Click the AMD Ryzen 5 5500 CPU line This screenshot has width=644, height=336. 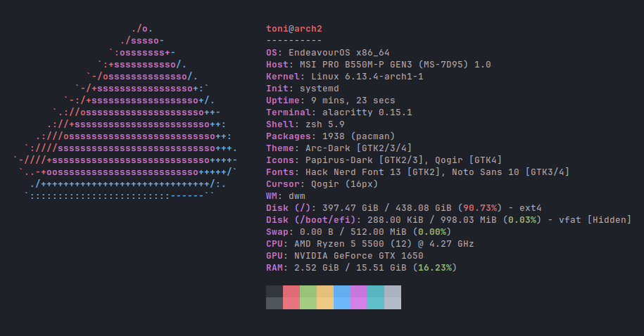coord(370,244)
